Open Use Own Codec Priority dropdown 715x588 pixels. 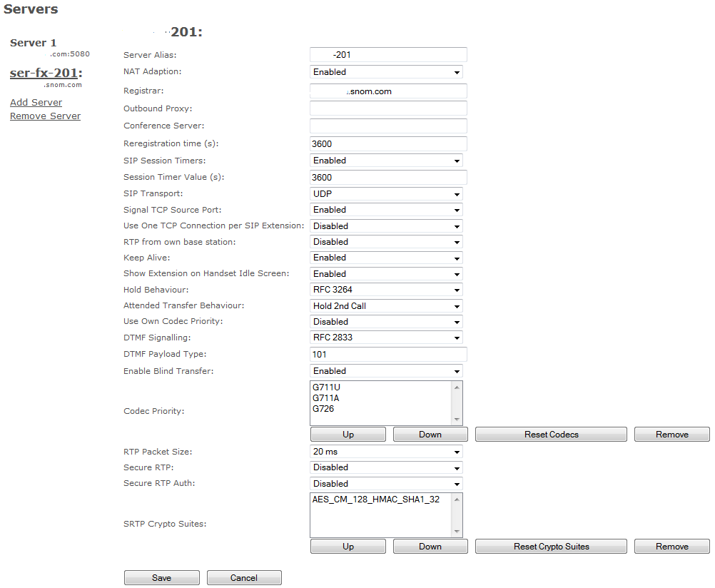click(386, 322)
